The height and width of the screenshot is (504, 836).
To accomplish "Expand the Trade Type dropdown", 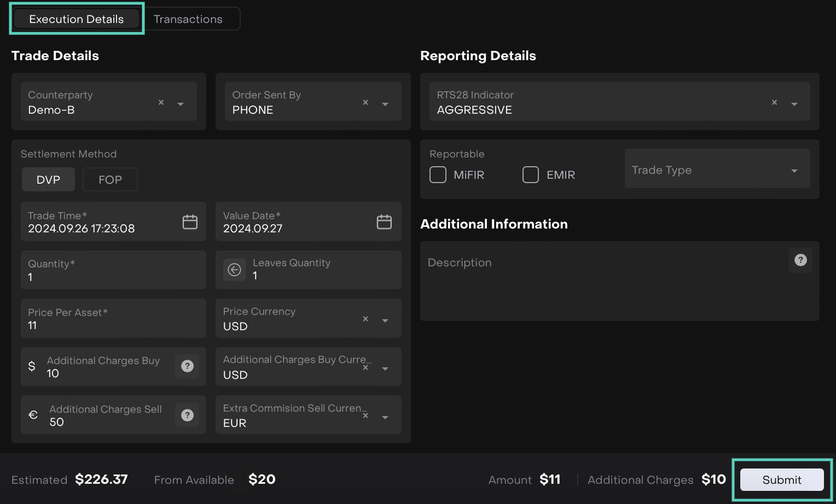I will 794,171.
